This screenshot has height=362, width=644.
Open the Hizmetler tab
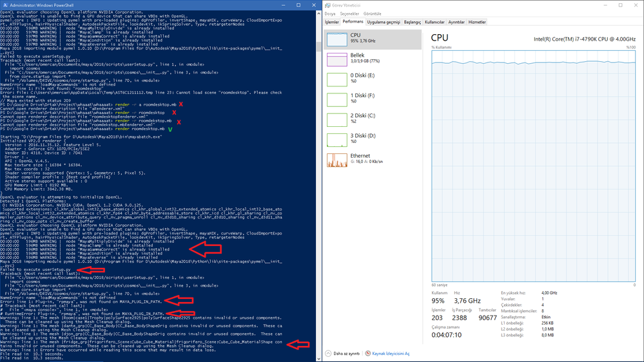click(x=477, y=22)
